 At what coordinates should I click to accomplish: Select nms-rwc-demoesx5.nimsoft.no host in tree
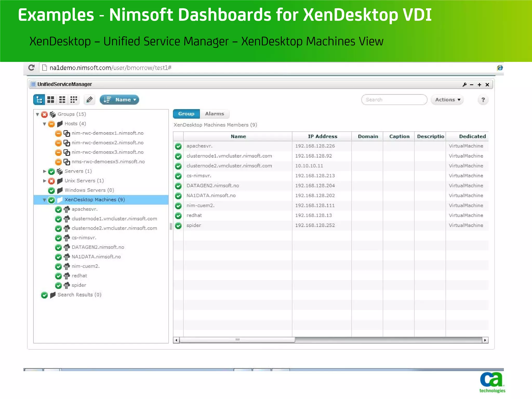108,162
